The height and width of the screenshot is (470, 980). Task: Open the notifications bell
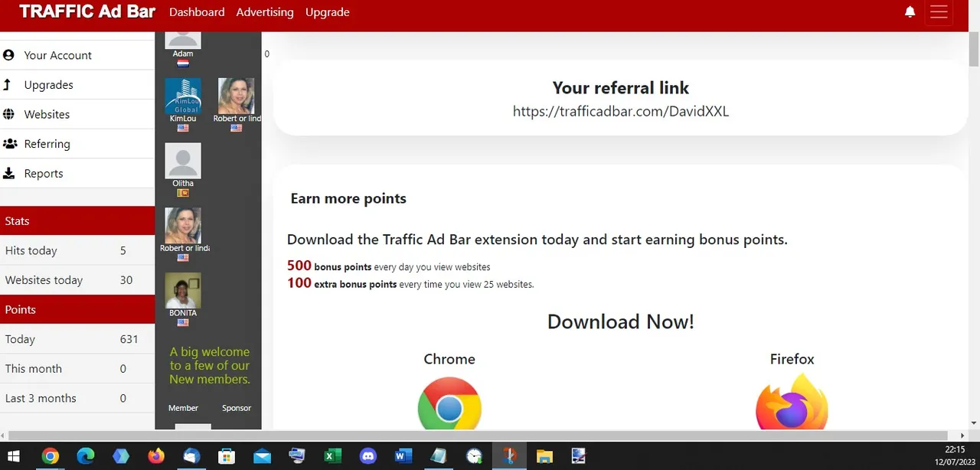point(910,12)
